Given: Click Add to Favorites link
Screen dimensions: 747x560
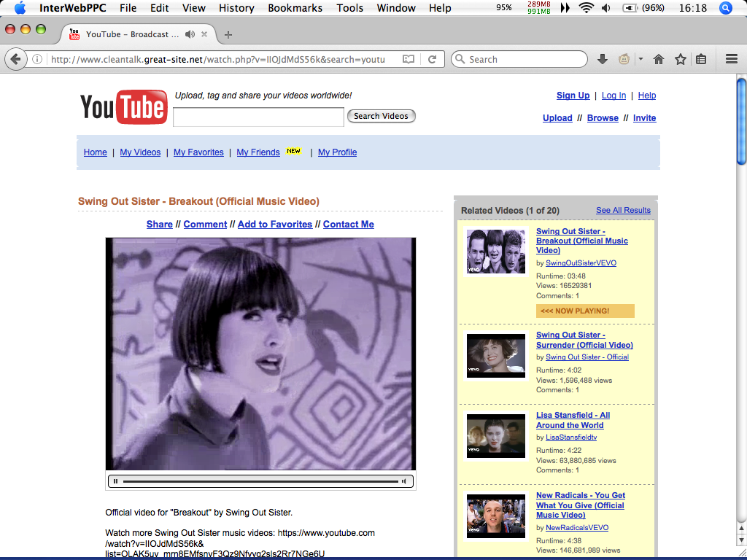Looking at the screenshot, I should (x=275, y=224).
